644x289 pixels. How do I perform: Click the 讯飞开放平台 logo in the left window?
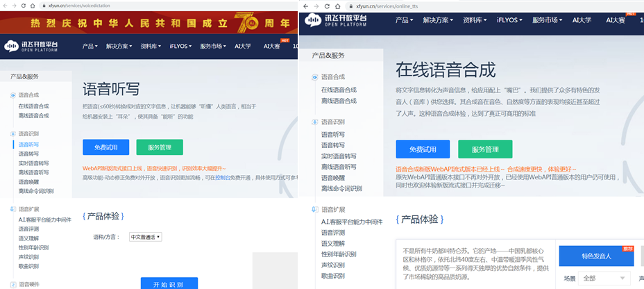click(31, 46)
